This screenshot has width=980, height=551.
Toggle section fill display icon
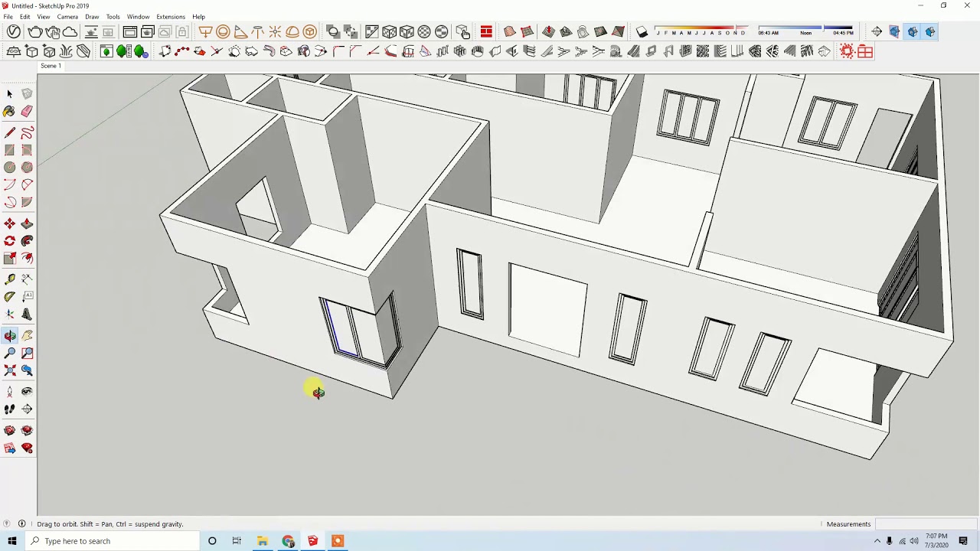(x=930, y=31)
